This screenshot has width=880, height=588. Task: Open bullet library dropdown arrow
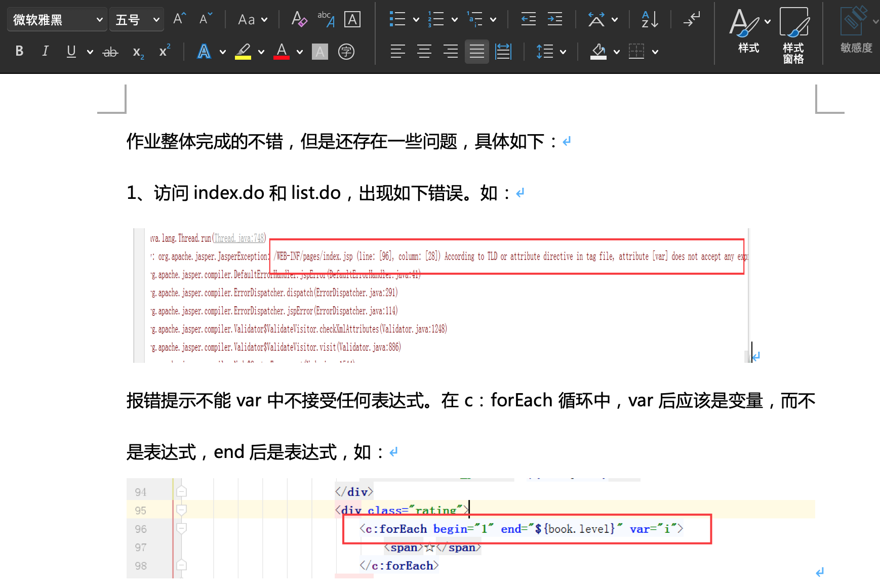(x=416, y=20)
